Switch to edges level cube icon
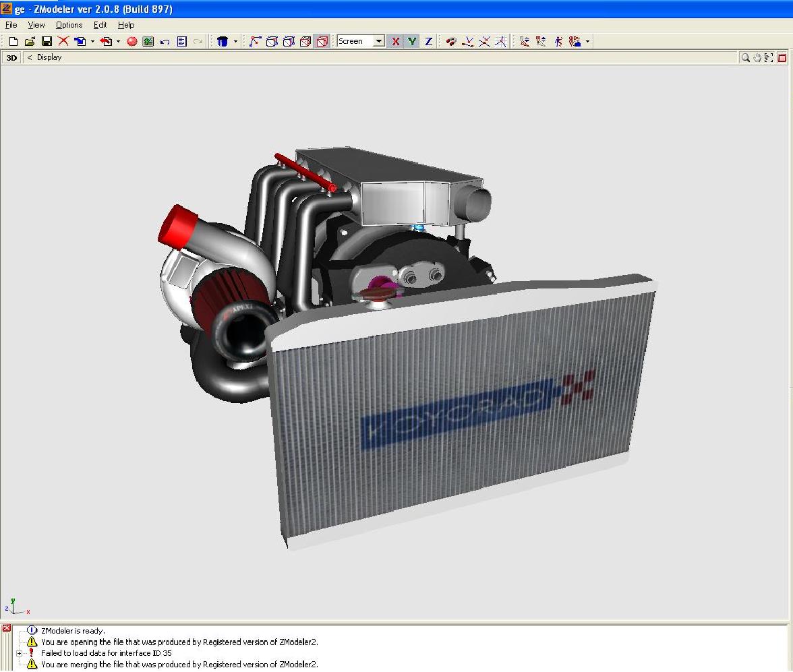 click(272, 42)
